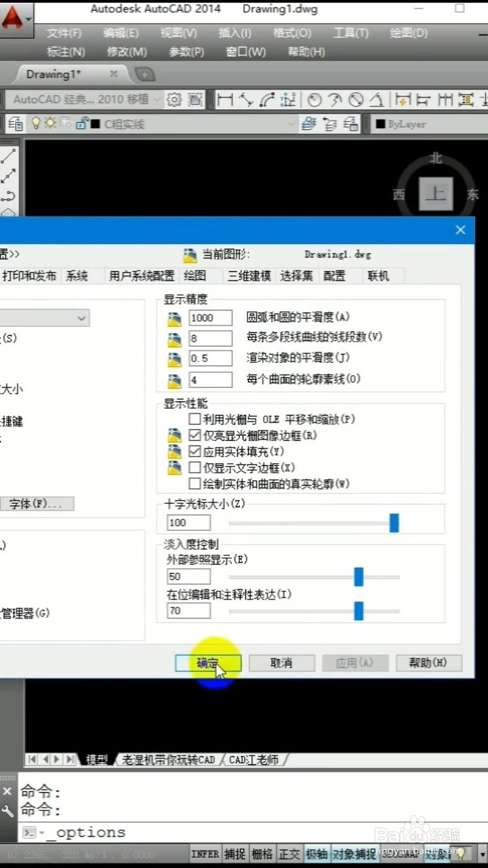The image size is (488, 868).
Task: Switch to the 选择集 tab
Action: [x=297, y=275]
